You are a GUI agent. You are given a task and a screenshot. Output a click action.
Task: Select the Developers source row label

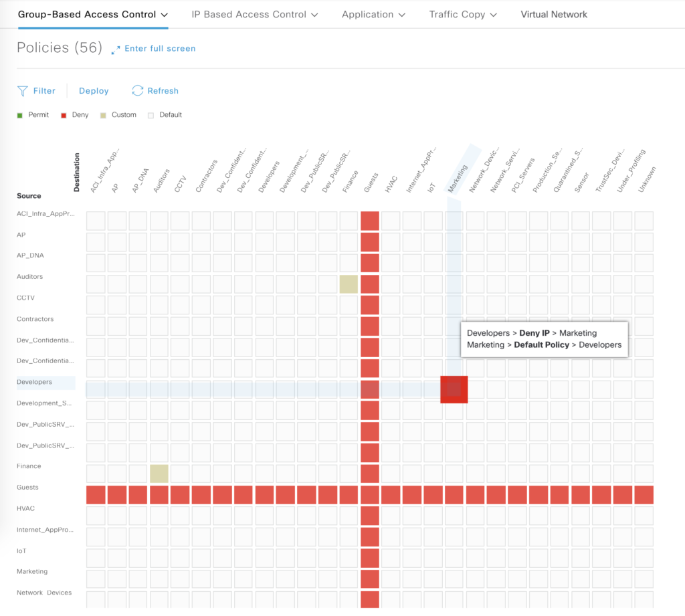point(34,382)
